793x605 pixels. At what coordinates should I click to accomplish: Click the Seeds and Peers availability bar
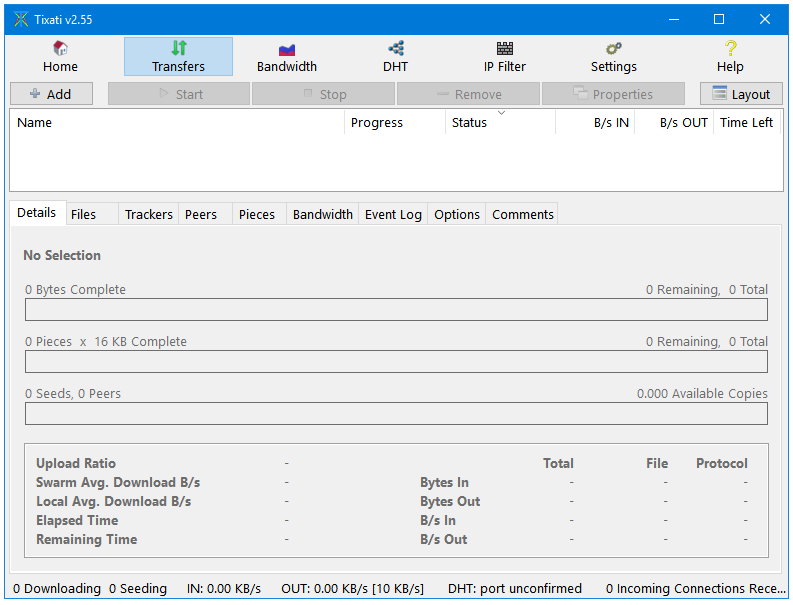coord(396,414)
